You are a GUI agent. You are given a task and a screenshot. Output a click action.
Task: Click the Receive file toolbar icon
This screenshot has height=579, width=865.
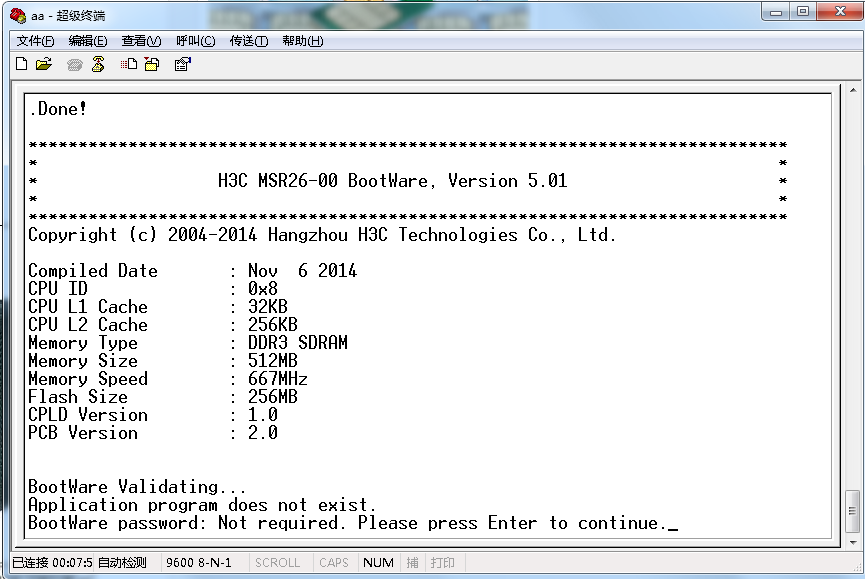click(x=152, y=65)
